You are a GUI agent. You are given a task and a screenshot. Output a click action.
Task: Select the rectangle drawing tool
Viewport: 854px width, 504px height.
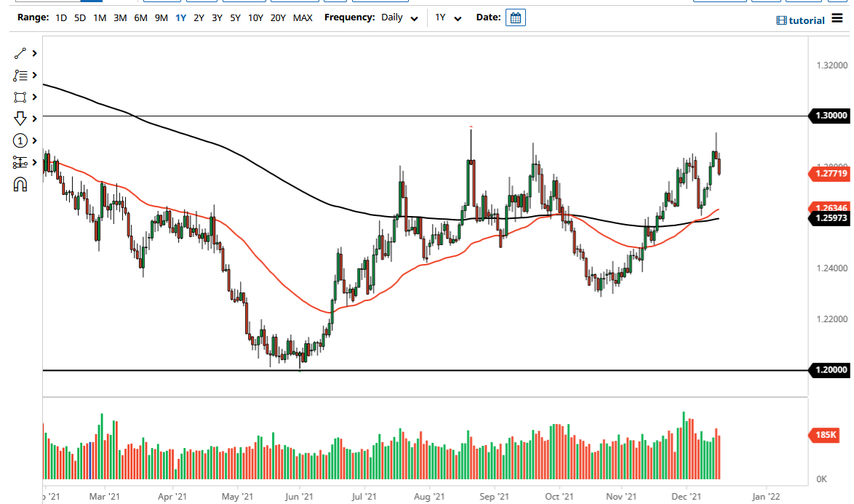(x=19, y=97)
